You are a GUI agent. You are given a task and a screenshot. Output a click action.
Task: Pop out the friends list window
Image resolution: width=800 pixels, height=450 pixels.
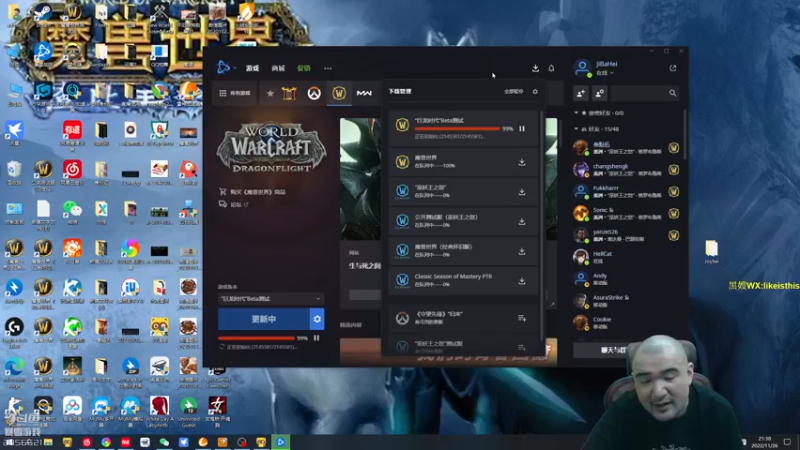pyautogui.click(x=672, y=68)
